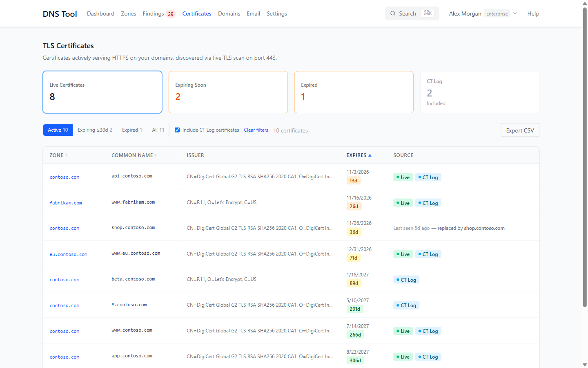Toggle Include CT Log certificates checkbox
Viewport: 588px width, 368px height.
click(177, 130)
